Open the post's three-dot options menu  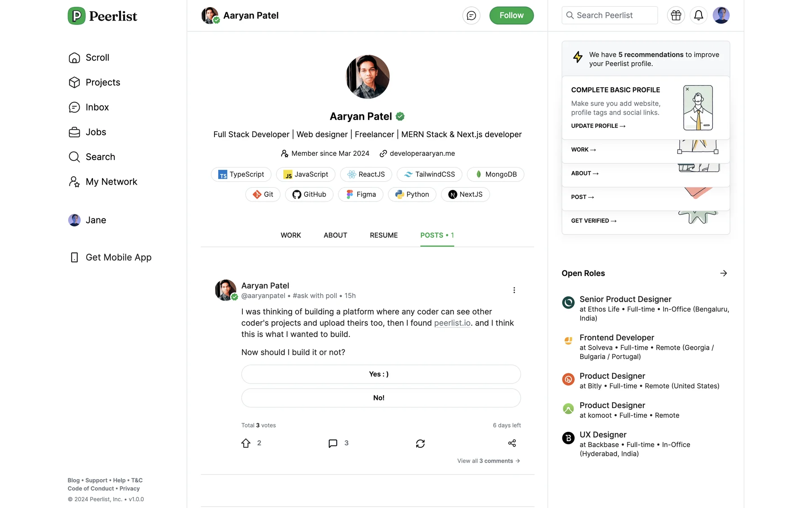tap(514, 290)
